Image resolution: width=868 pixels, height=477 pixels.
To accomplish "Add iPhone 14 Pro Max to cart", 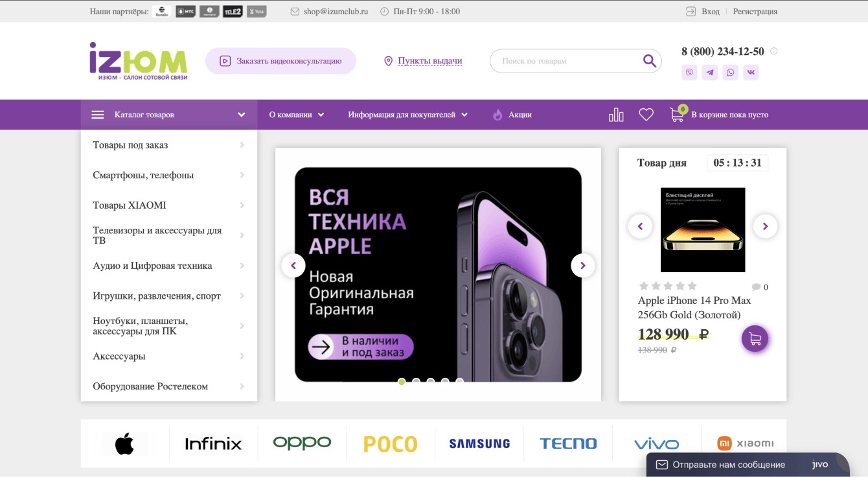I will pyautogui.click(x=755, y=338).
